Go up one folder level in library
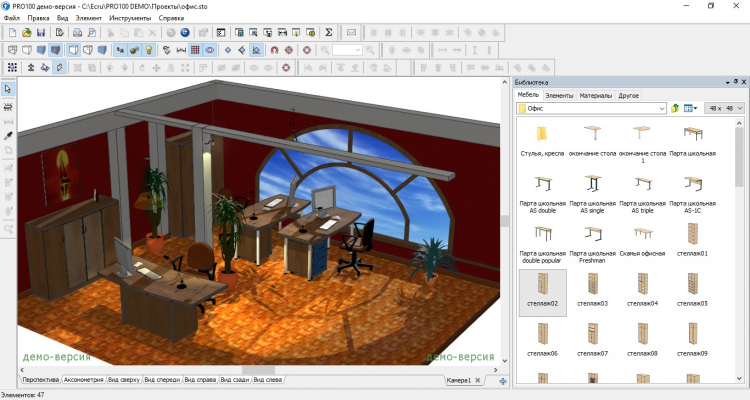This screenshot has height=400, width=750. (675, 107)
